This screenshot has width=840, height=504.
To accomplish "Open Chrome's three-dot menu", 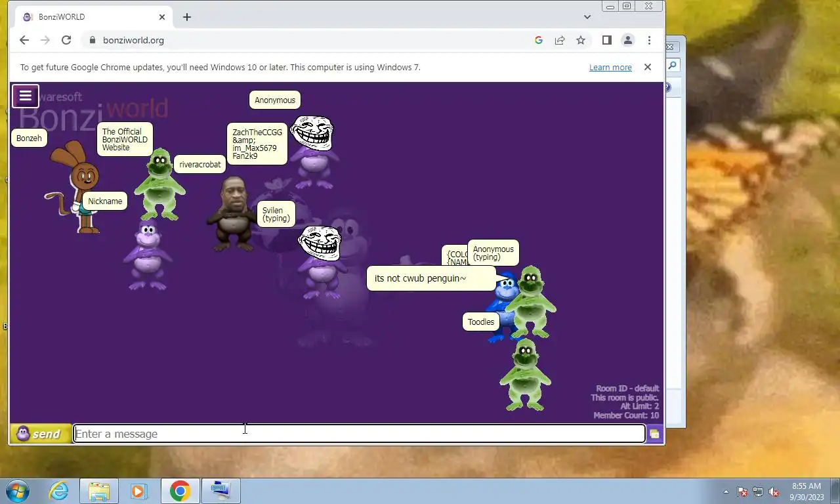I will click(649, 40).
